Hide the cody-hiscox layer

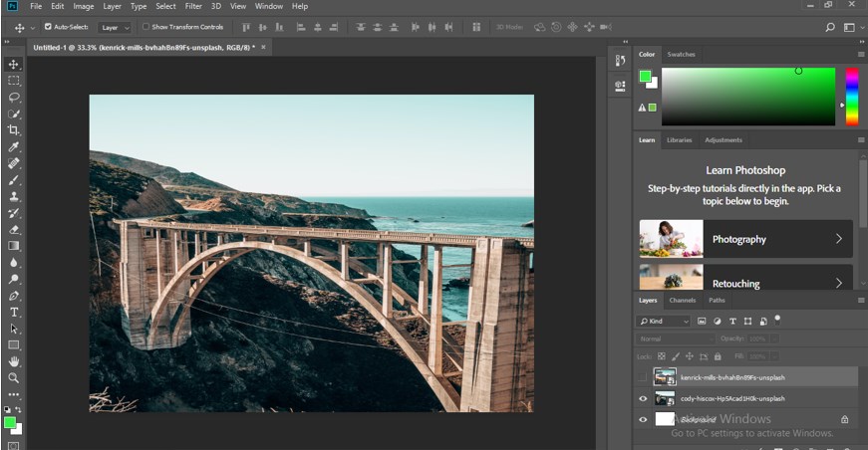[x=643, y=398]
